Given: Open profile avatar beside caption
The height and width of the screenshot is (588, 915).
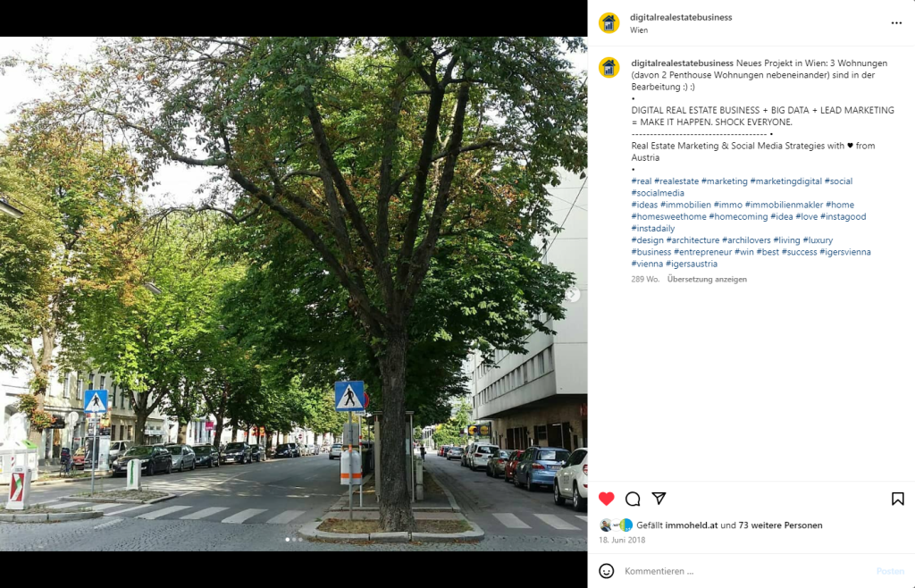Looking at the screenshot, I should 609,68.
